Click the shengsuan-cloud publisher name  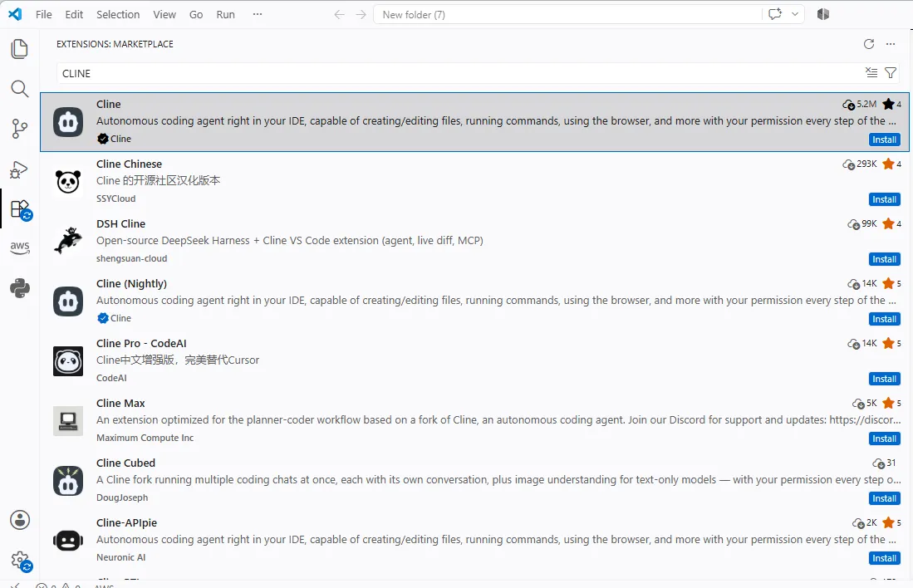(x=131, y=258)
